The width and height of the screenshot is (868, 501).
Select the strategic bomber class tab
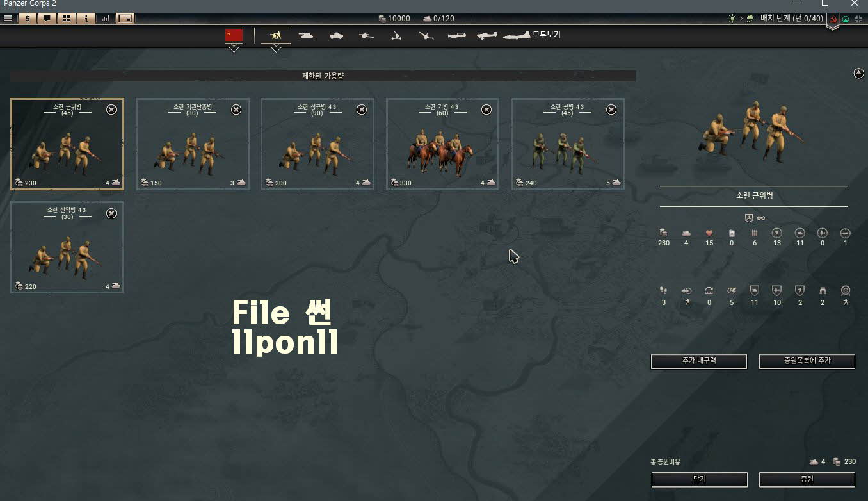click(x=517, y=36)
